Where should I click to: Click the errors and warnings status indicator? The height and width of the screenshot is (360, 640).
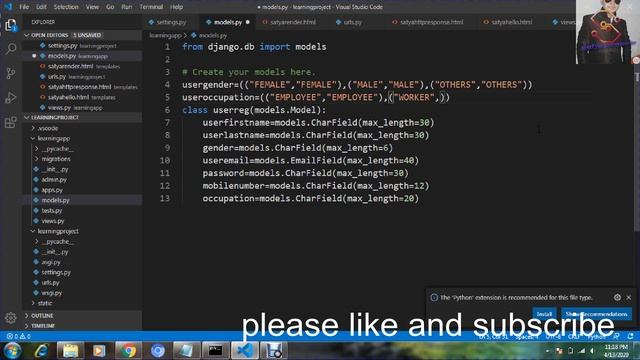(x=19, y=336)
